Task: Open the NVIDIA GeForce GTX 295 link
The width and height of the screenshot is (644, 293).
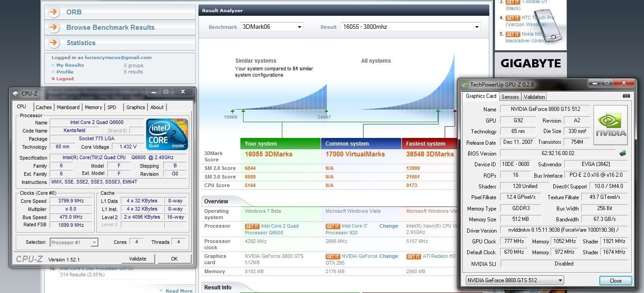Action: tap(352, 259)
